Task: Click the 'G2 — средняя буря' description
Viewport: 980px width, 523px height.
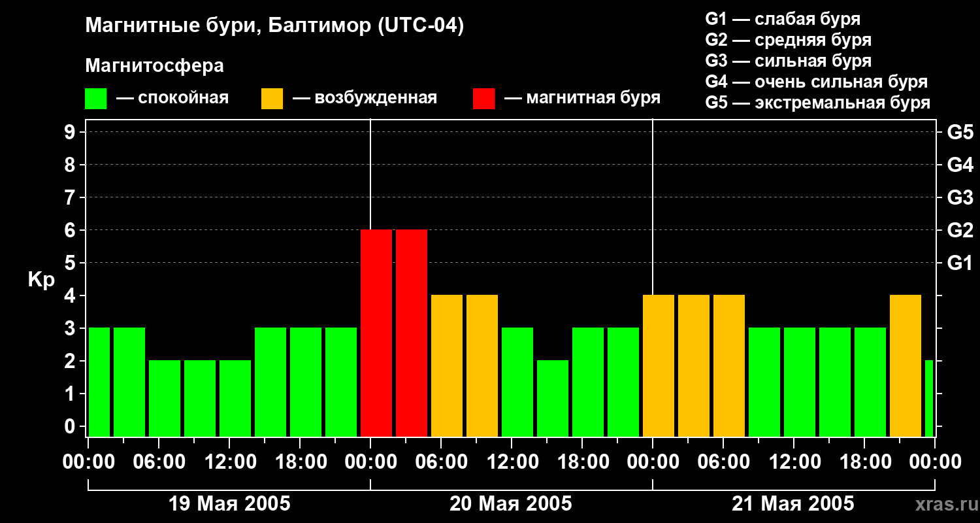Action: click(788, 40)
